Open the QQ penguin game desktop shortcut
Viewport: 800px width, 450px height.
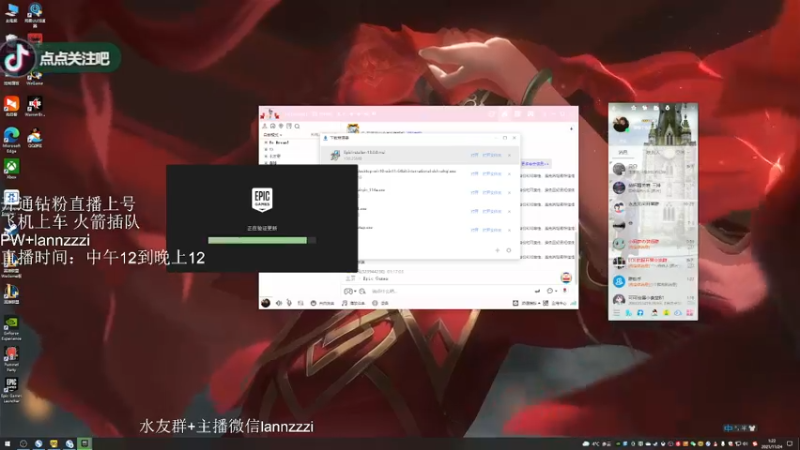click(x=35, y=139)
